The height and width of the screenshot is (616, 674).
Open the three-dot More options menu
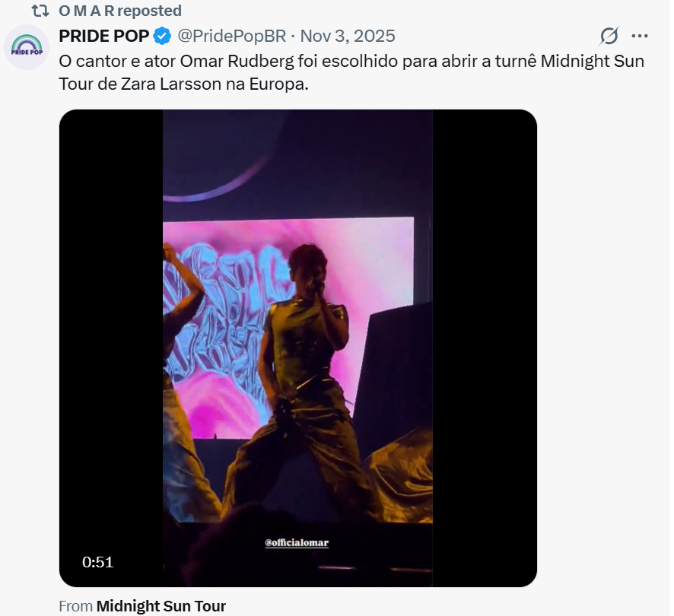640,36
